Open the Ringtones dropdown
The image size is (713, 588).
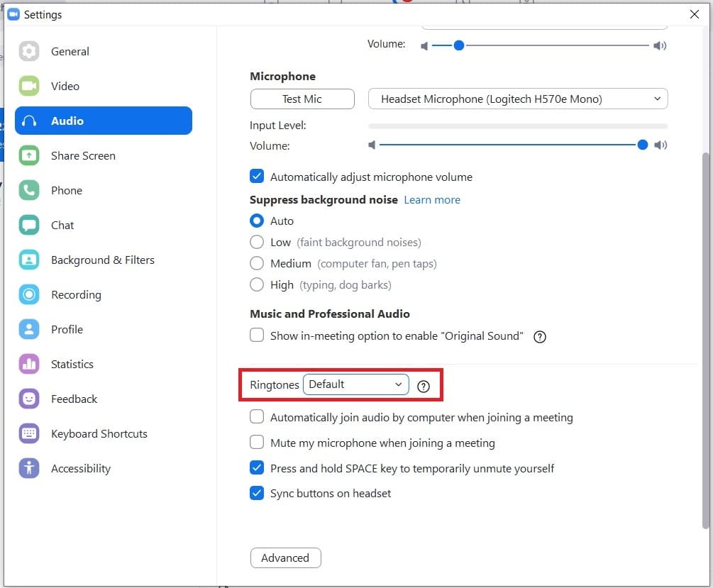355,384
